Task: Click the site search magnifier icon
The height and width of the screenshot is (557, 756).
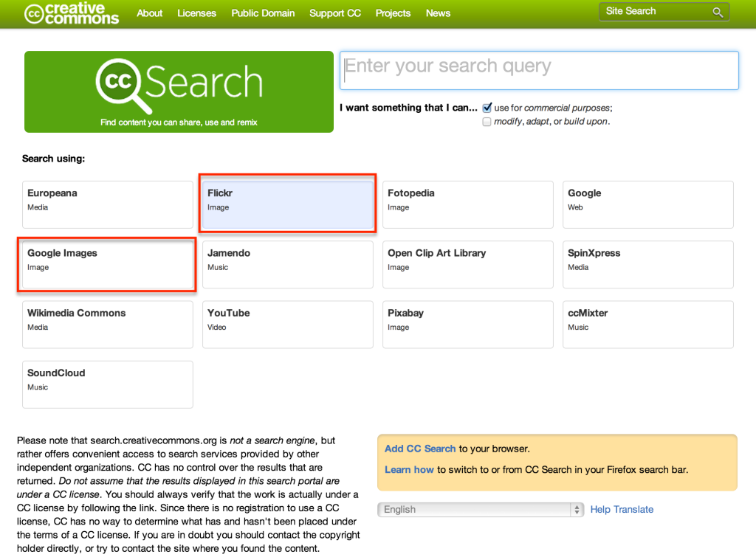Action: tap(718, 13)
